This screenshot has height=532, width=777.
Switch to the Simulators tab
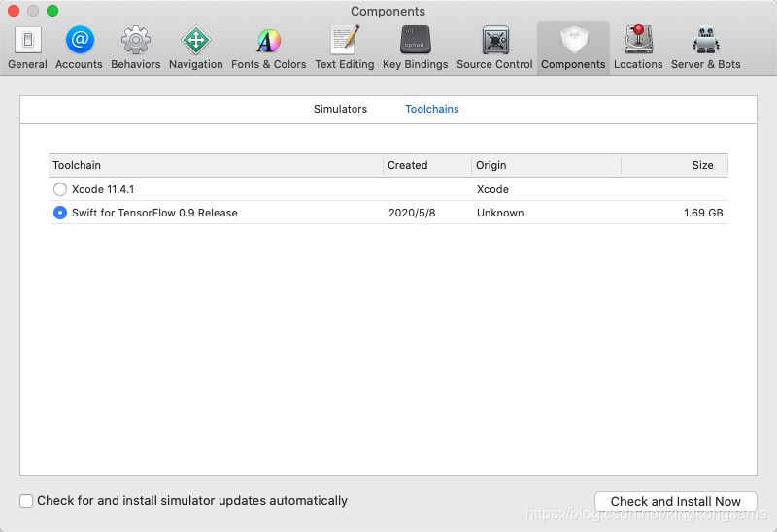pos(341,109)
